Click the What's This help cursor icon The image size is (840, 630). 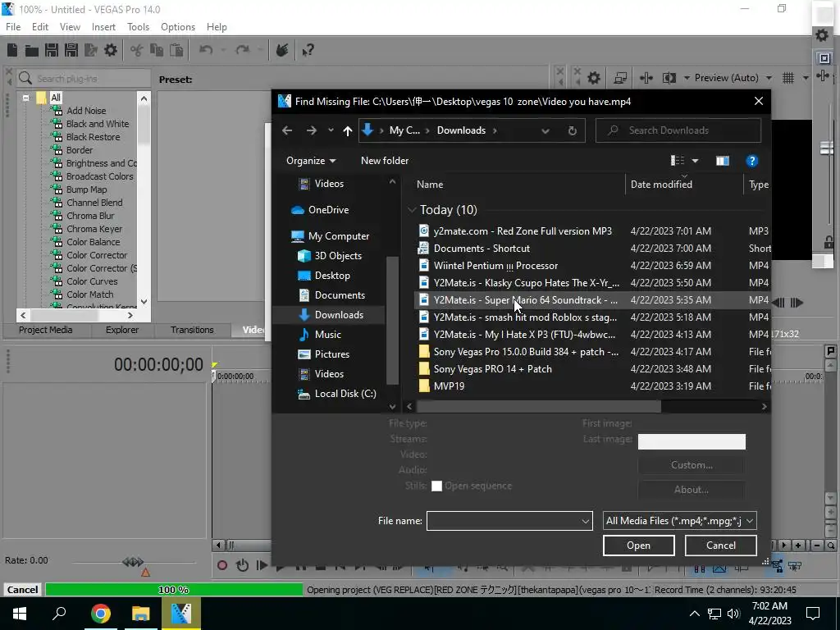coord(308,50)
